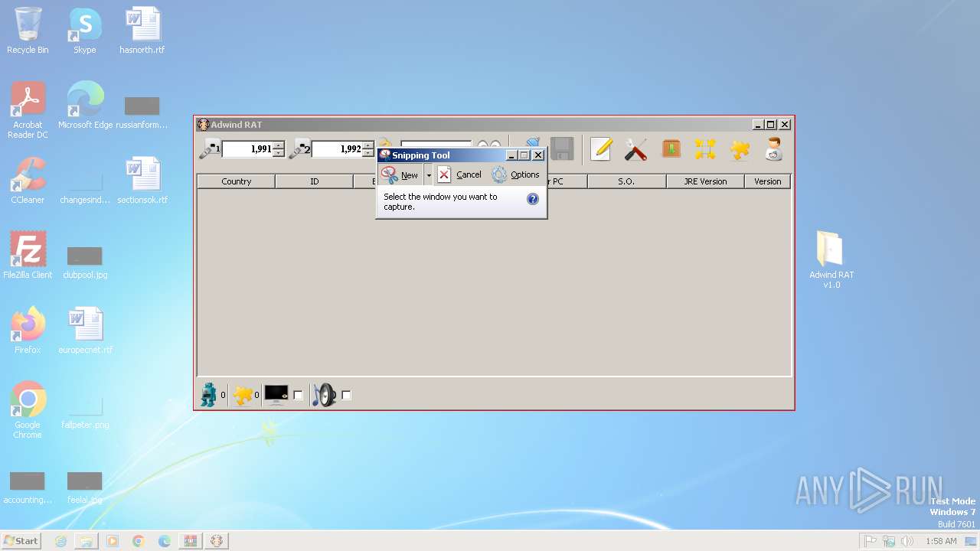Open CCleaner desktop shortcut

click(x=28, y=181)
